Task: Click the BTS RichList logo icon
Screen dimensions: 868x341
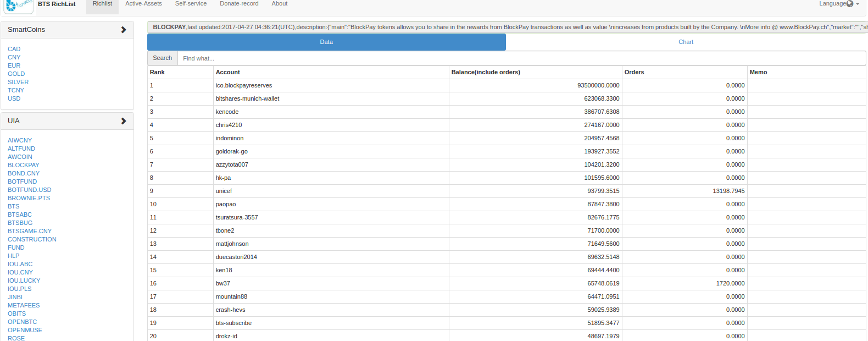Action: [x=19, y=6]
